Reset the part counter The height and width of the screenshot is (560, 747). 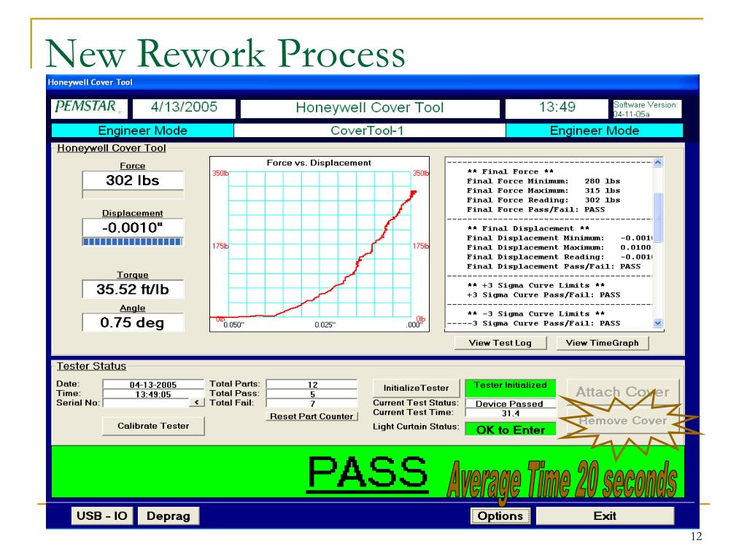[x=311, y=416]
